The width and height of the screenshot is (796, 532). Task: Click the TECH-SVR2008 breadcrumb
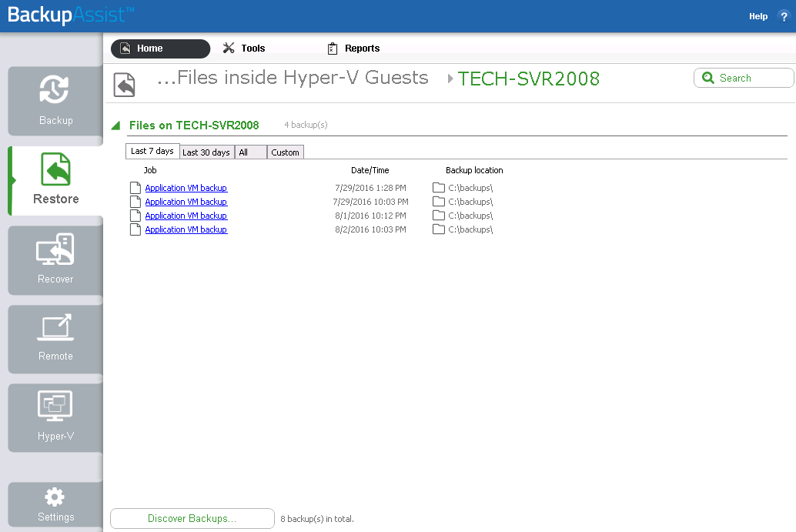tap(528, 79)
